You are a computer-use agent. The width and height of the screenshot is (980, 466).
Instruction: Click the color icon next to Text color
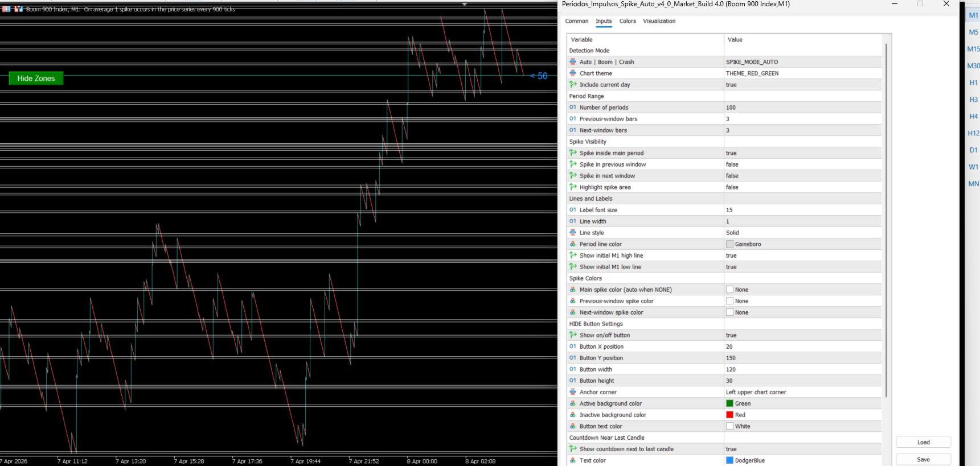[x=573, y=460]
